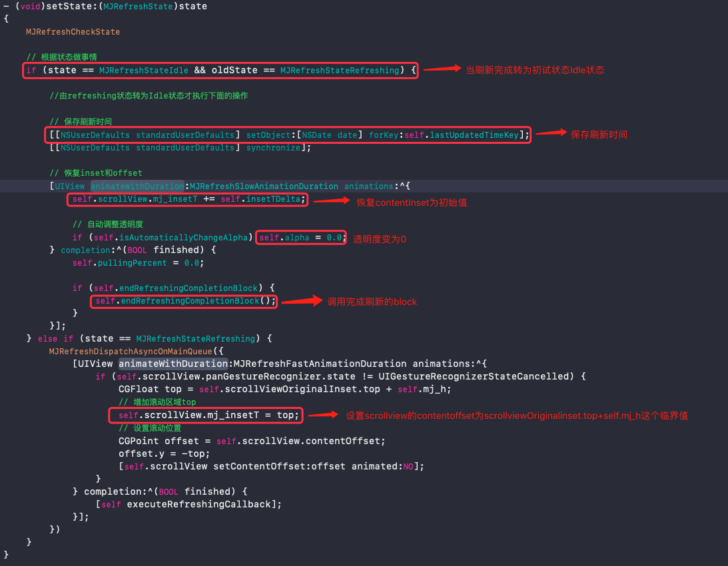Image resolution: width=728 pixels, height=566 pixels.
Task: Select lastUpdatedTimeKey property text
Action: pyautogui.click(x=474, y=135)
